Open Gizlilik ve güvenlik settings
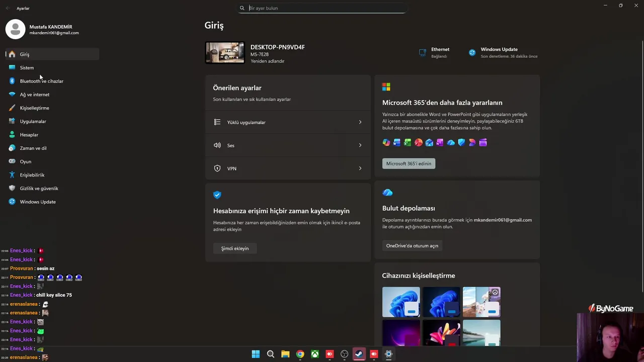Image resolution: width=644 pixels, height=362 pixels. 52,188
